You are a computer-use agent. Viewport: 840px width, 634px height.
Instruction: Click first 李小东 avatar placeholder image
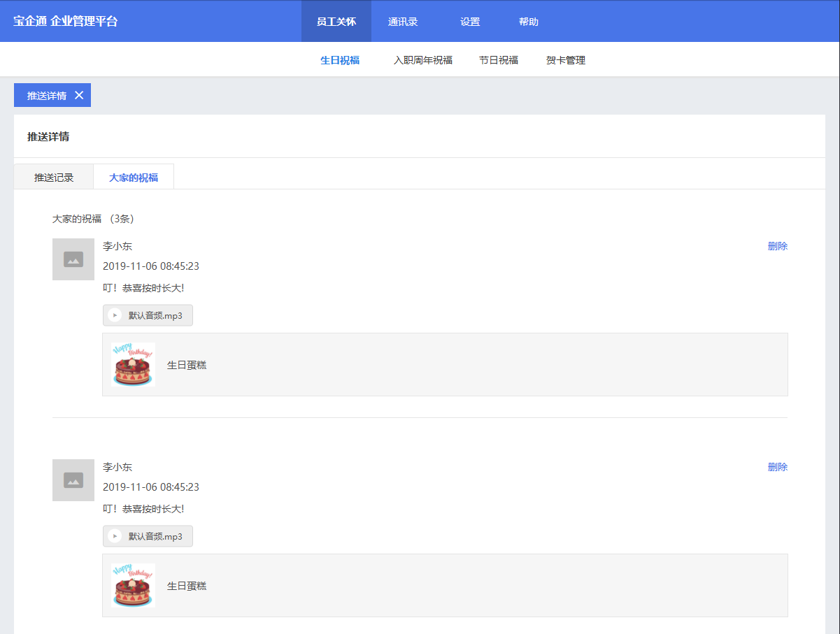(x=73, y=259)
